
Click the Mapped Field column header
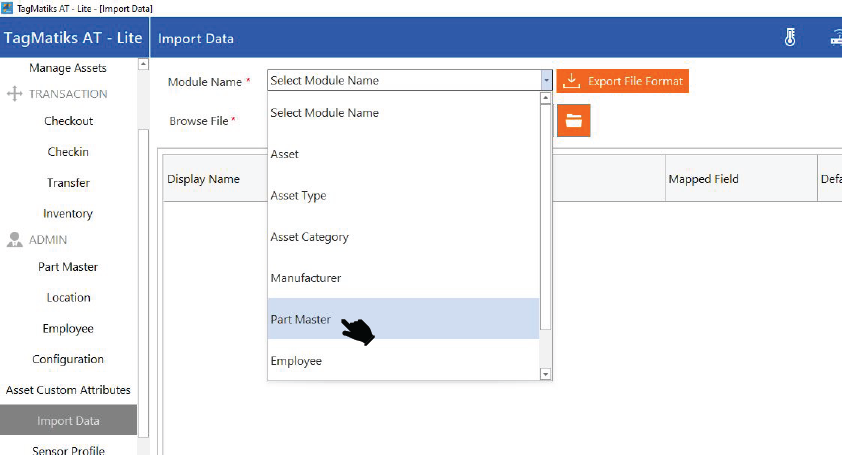[703, 179]
